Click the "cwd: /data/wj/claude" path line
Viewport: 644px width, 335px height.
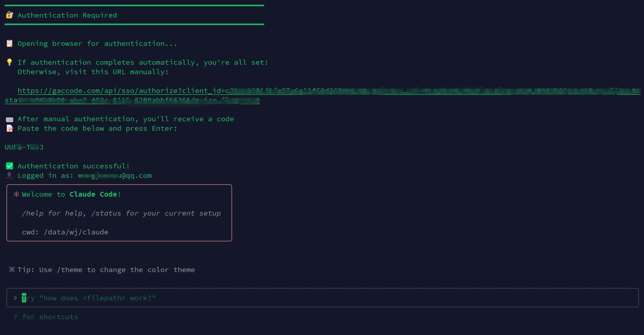coord(65,232)
